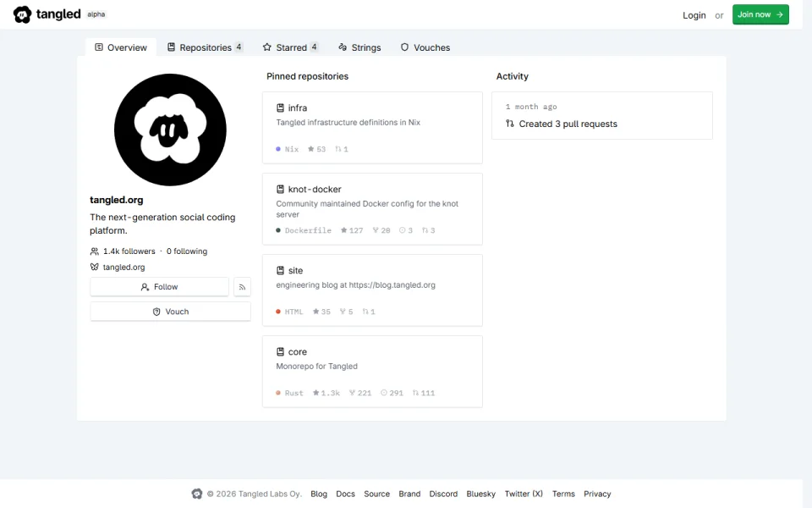The width and height of the screenshot is (812, 508).
Task: Open Terms link in the footer
Action: (563, 494)
